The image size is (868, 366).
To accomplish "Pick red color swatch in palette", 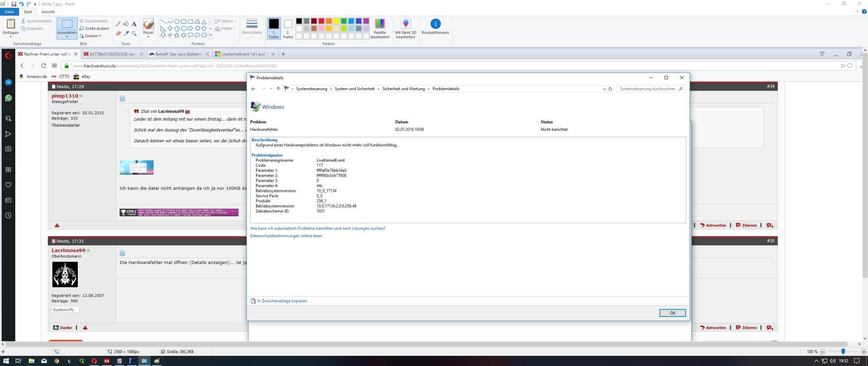I will tap(321, 21).
